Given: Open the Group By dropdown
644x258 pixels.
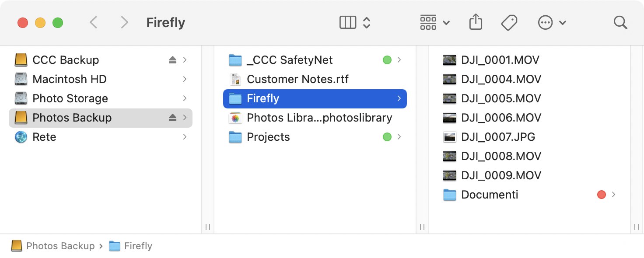Looking at the screenshot, I should [435, 22].
